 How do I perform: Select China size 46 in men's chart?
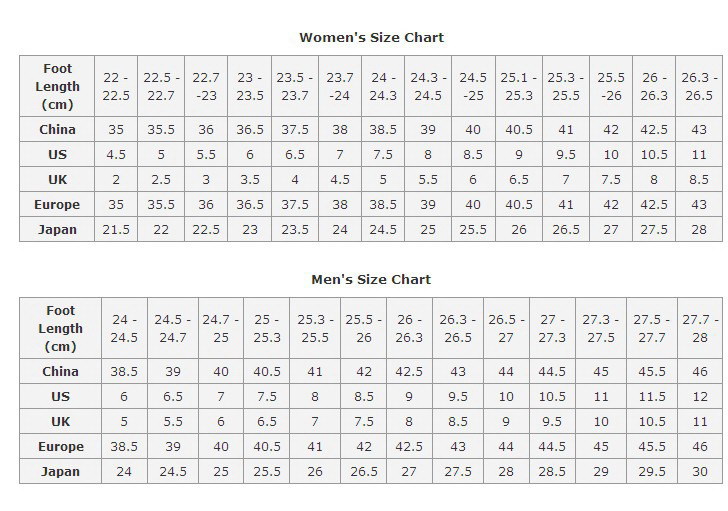pos(699,371)
